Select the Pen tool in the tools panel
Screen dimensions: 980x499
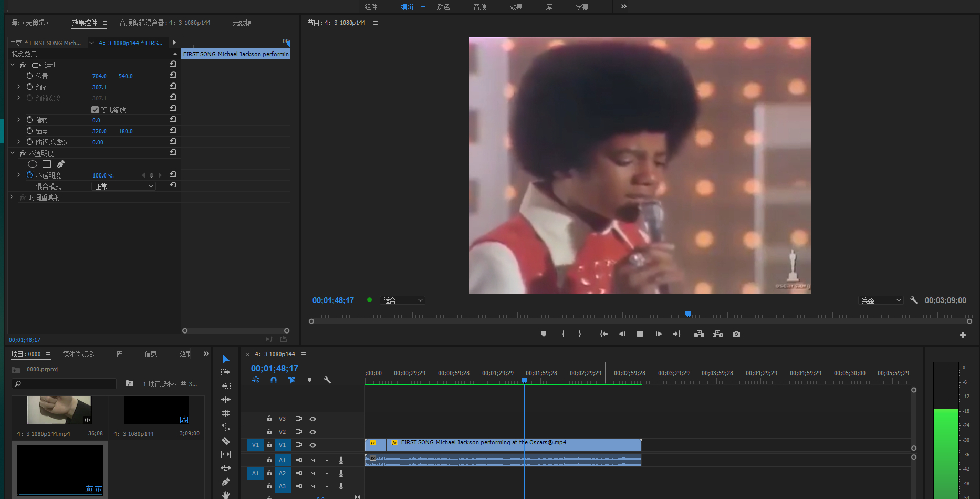[x=226, y=482]
